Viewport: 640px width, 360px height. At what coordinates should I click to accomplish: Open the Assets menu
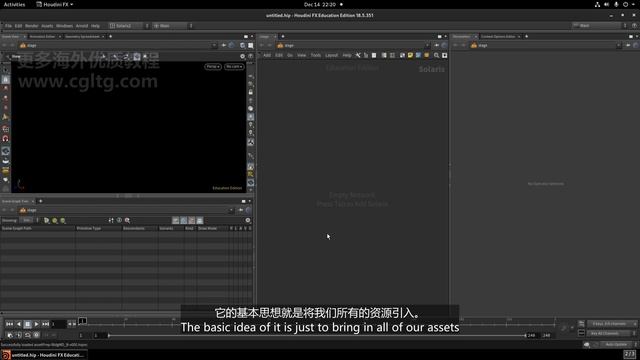click(x=47, y=26)
